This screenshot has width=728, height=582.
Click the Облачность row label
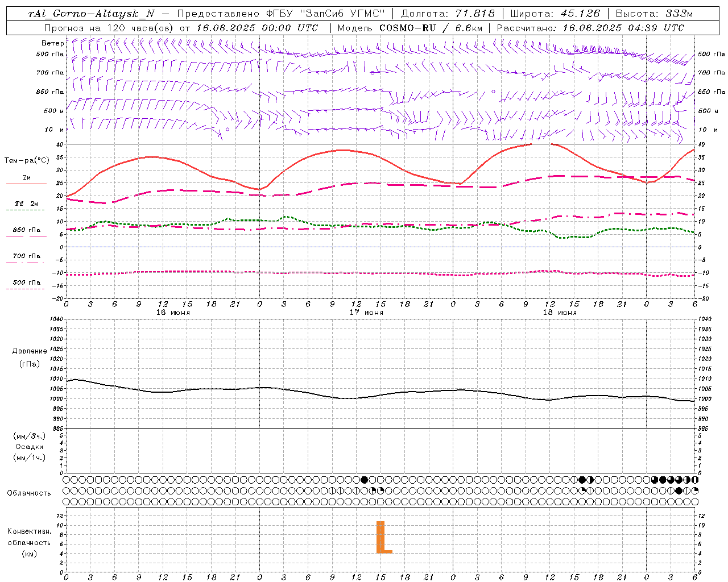point(29,493)
